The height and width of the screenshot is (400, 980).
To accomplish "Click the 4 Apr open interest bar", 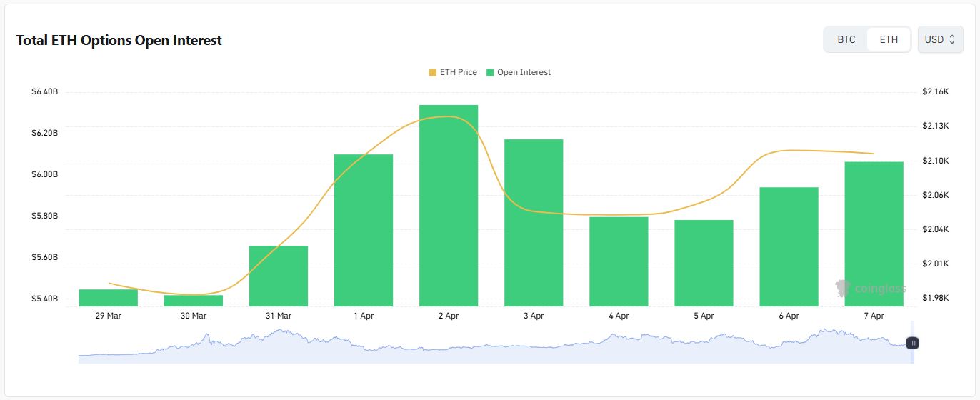I will (x=619, y=261).
